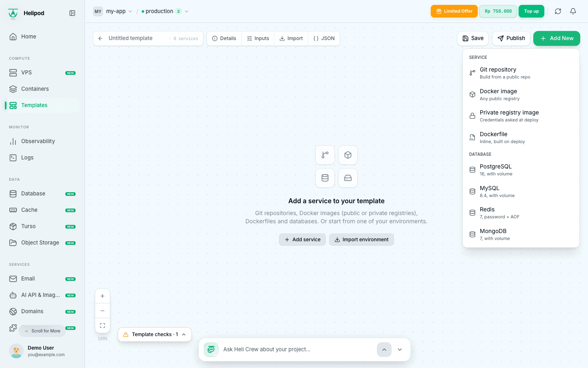Open the my-app project dropdown
The width and height of the screenshot is (588, 368).
[x=113, y=11]
